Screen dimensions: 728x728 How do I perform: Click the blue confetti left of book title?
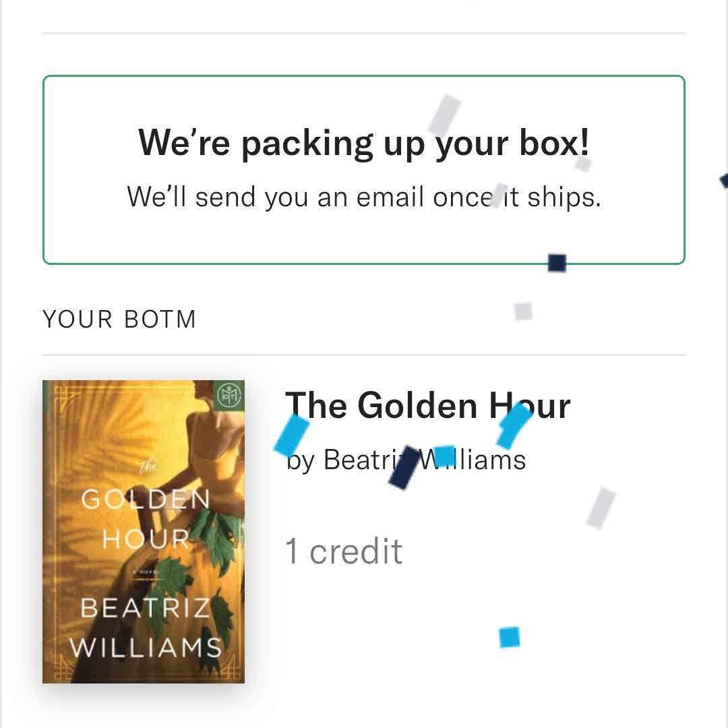tap(292, 433)
